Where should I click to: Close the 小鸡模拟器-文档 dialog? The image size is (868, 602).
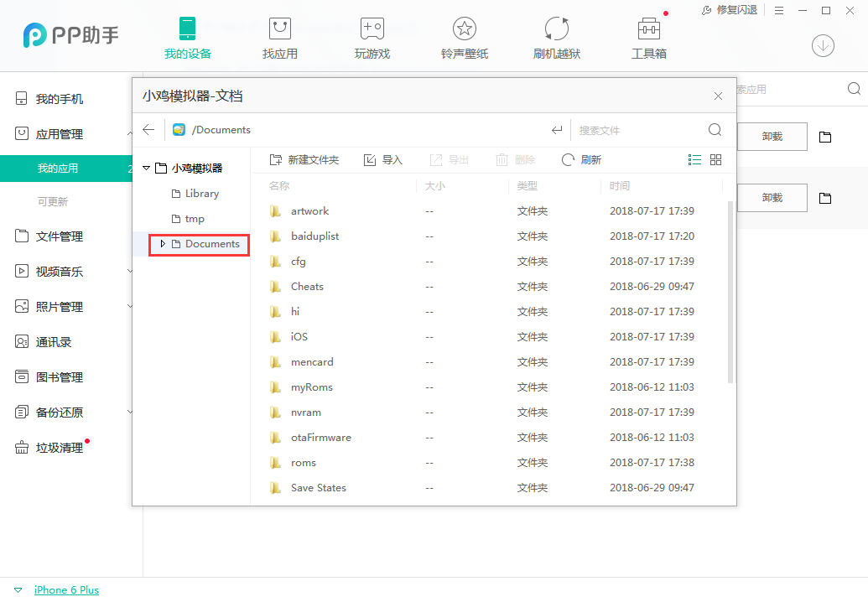pos(718,96)
